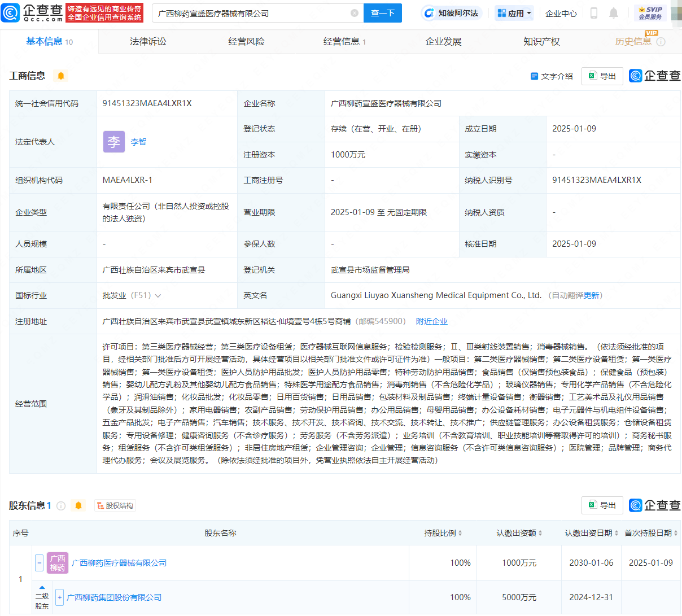Viewport: 682px width, 616px height.
Task: Click the mobile phone icon in the header
Action: (x=593, y=13)
